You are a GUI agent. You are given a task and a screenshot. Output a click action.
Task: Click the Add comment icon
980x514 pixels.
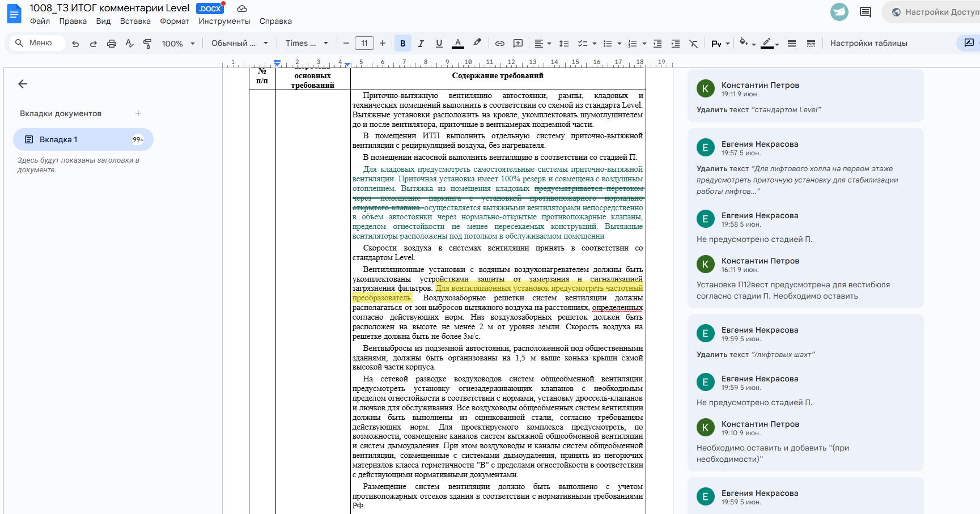pyautogui.click(x=518, y=44)
